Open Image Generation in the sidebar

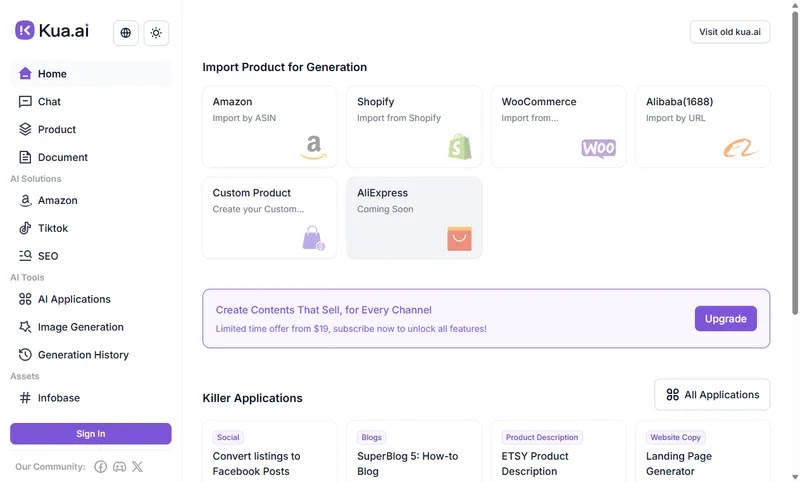(91, 327)
